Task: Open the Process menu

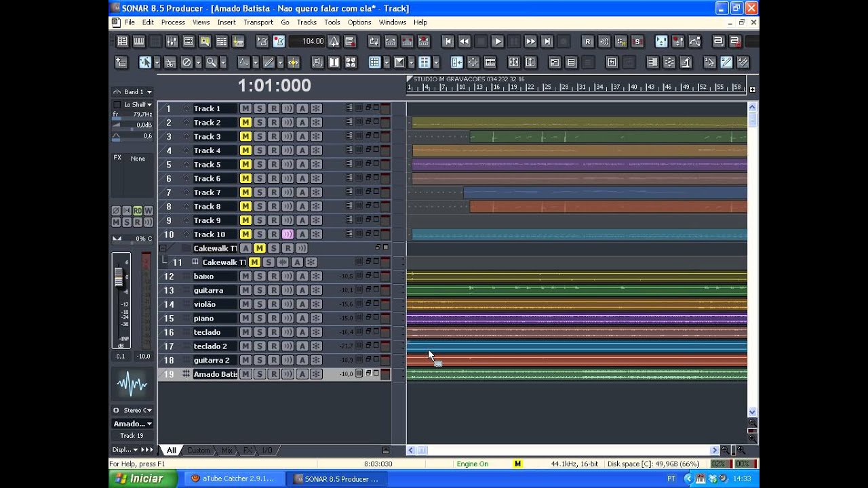Action: click(x=173, y=22)
